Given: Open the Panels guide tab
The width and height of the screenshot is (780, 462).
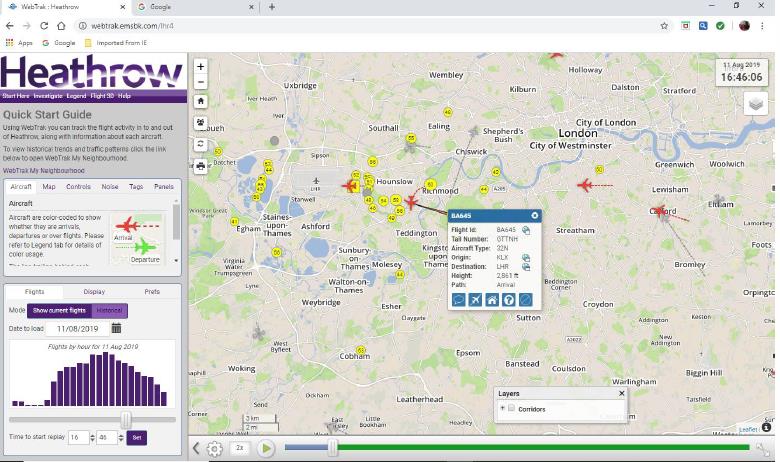Looking at the screenshot, I should (164, 187).
